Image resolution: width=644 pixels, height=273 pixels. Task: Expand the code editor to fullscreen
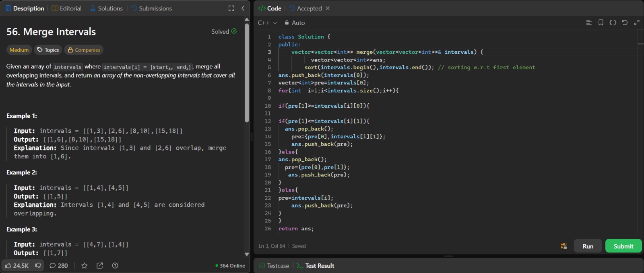point(637,23)
